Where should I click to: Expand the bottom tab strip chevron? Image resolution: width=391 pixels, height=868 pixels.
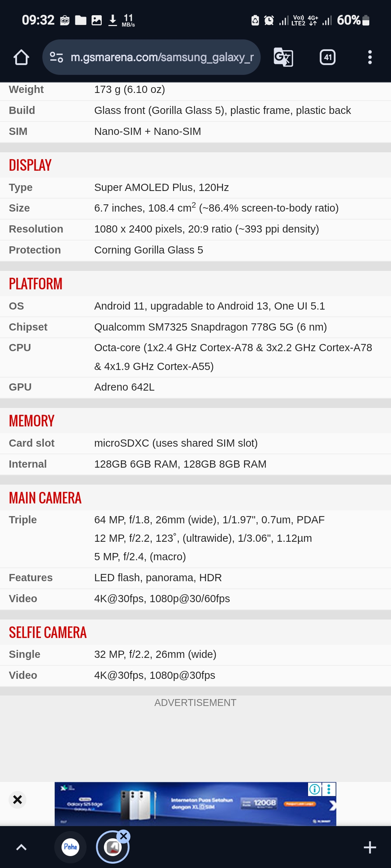21,847
